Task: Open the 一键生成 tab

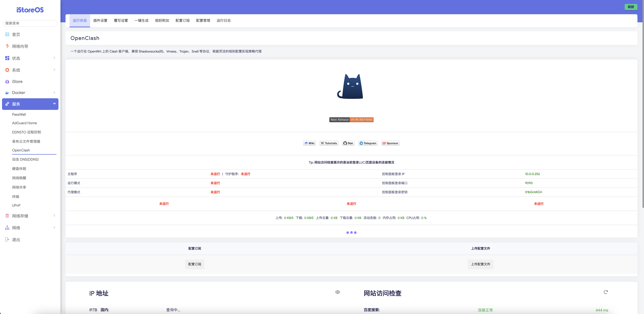Action: pos(141,21)
